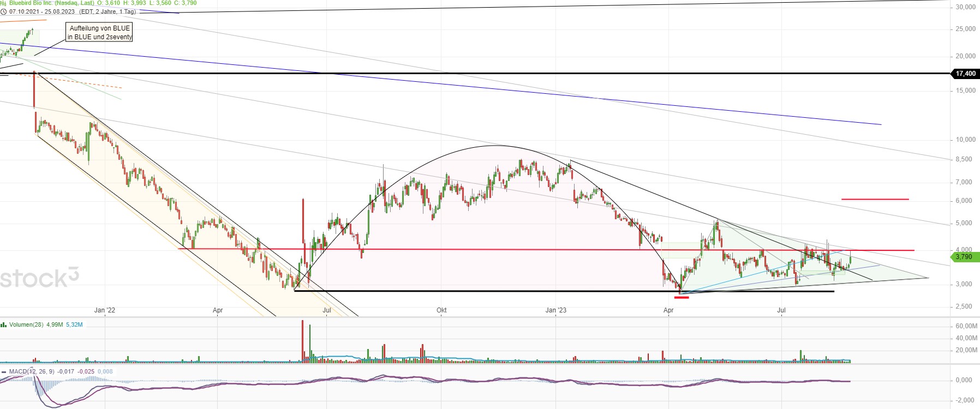
Task: Click the clock icon before the date range
Action: (4, 11)
